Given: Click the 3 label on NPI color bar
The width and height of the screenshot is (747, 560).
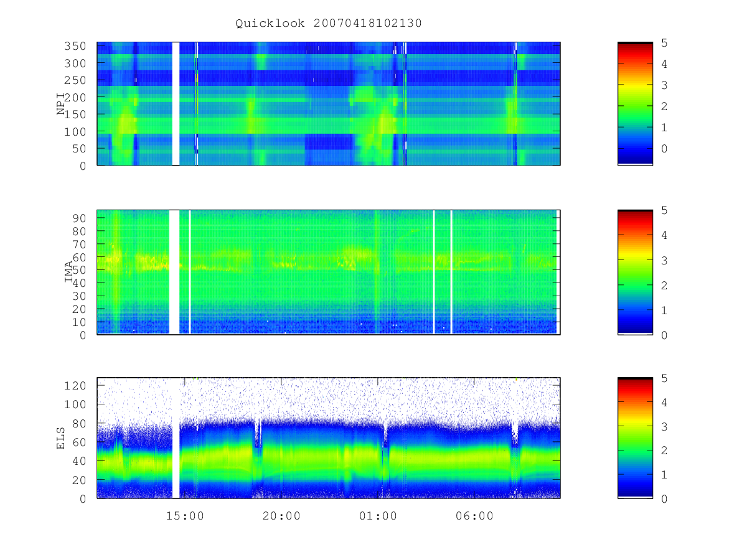Looking at the screenshot, I should tap(664, 85).
